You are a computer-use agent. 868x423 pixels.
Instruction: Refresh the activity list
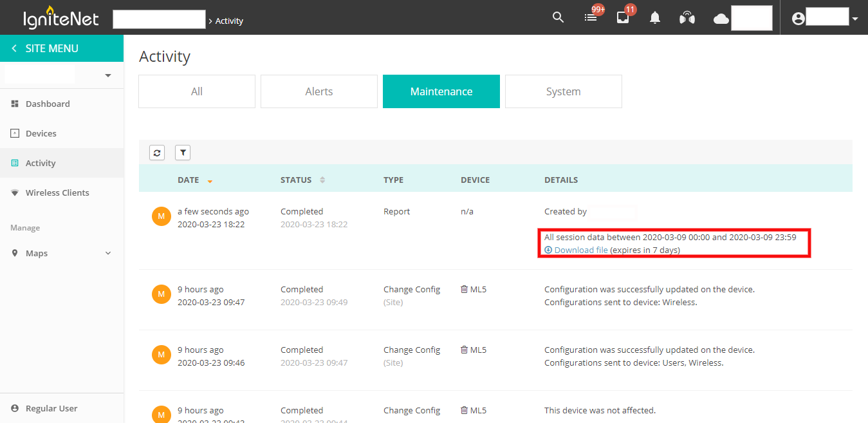(x=157, y=153)
